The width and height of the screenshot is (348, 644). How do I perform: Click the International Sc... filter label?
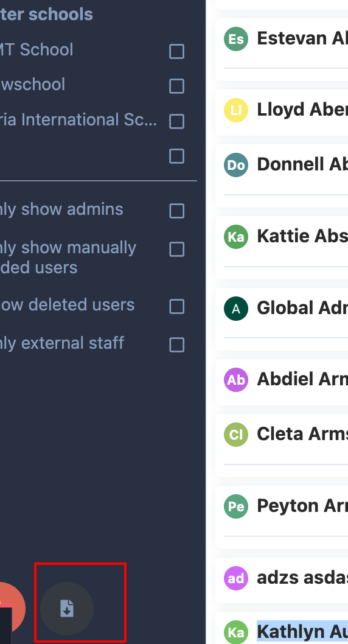(x=78, y=119)
